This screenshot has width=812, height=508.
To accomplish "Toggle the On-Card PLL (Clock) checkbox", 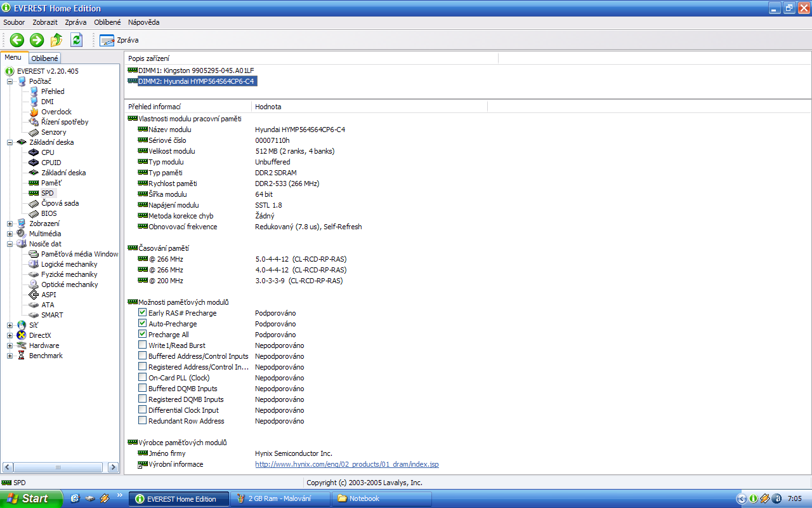I will (x=142, y=378).
